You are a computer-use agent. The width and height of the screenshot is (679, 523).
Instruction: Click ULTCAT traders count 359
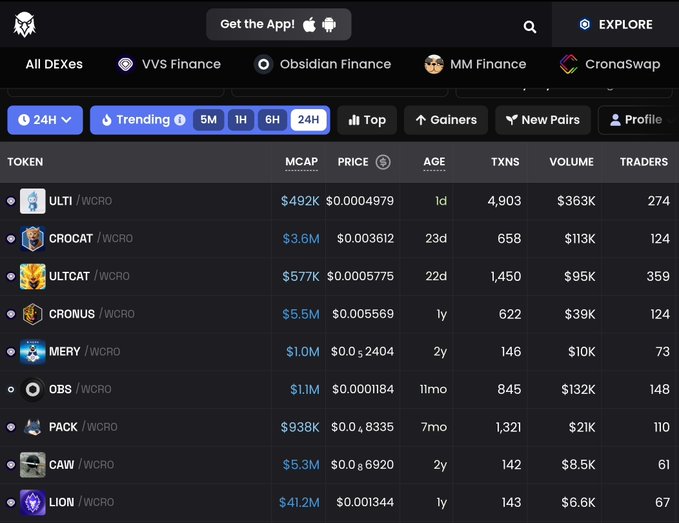pyautogui.click(x=658, y=276)
